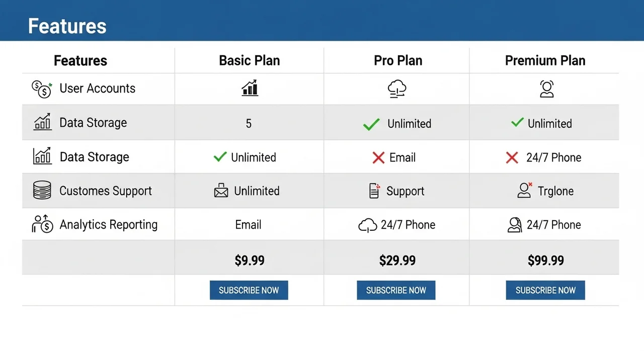Click the green checkmark in the Premium Plan column
644x351 pixels.
[517, 123]
